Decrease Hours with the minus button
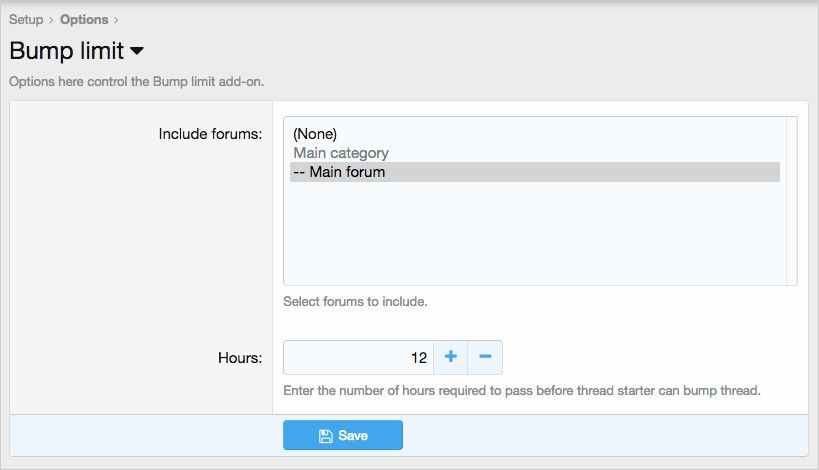The height and width of the screenshot is (470, 819). click(485, 357)
